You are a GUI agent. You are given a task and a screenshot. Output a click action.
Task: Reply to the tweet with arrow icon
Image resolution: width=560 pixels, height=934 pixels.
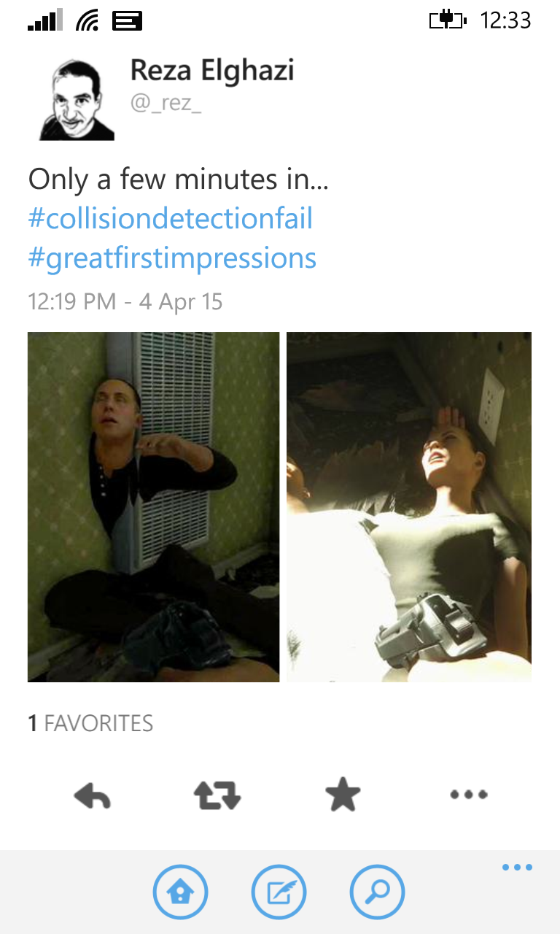pyautogui.click(x=93, y=795)
